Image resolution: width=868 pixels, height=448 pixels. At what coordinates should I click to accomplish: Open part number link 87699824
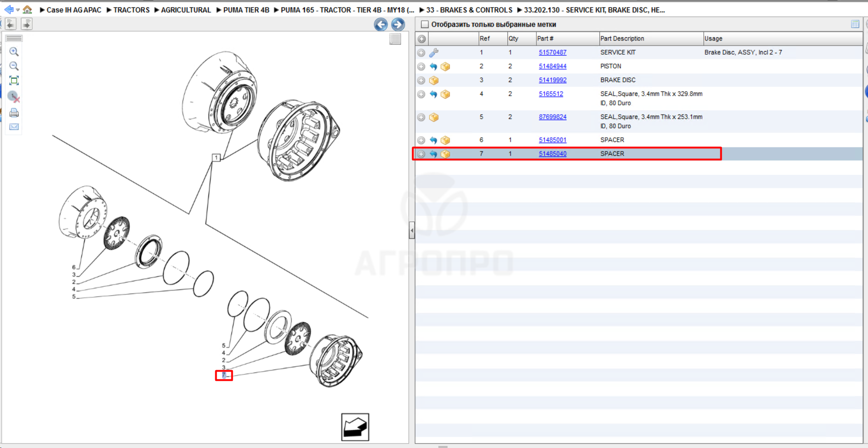click(x=552, y=117)
